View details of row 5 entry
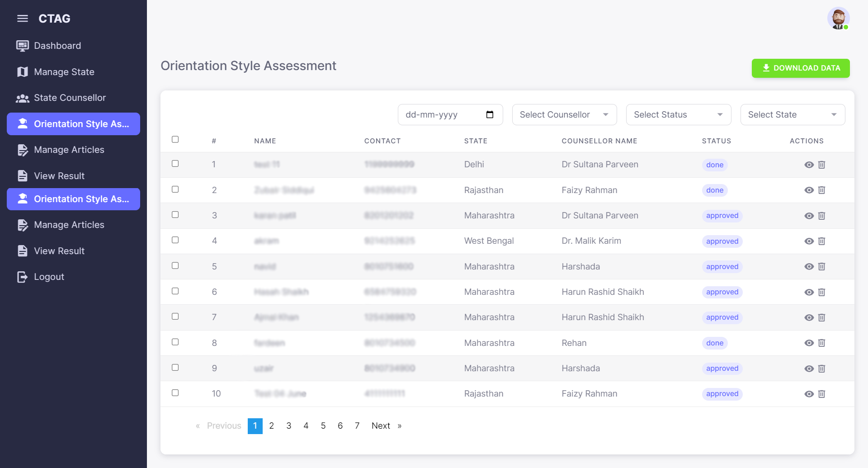The image size is (868, 468). (x=809, y=267)
